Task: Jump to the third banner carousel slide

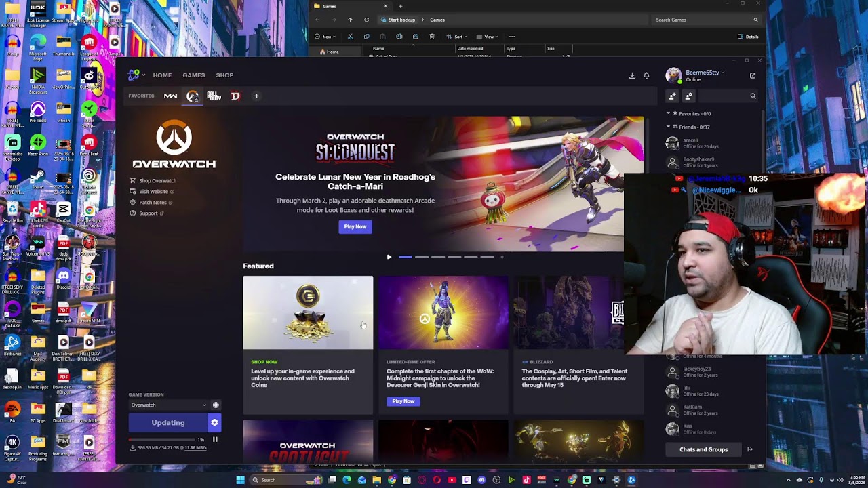Action: tap(438, 257)
